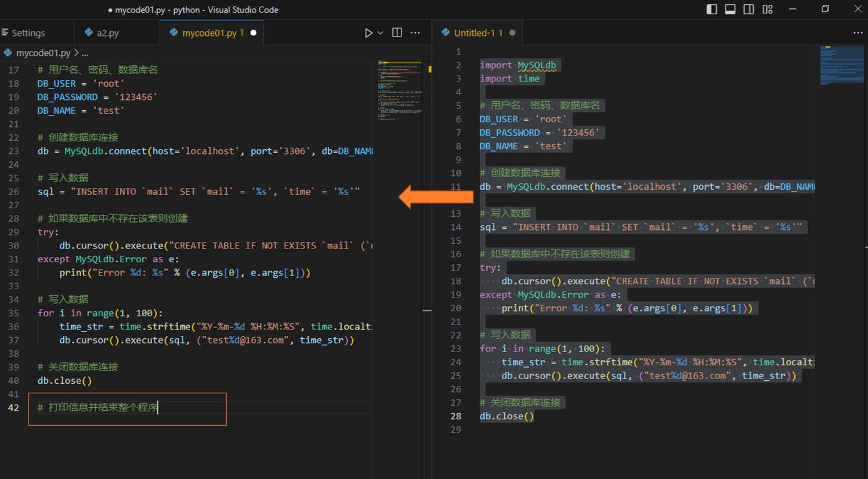The height and width of the screenshot is (479, 868).
Task: Click the MySQLdb.connect line in mycode01.py
Action: [205, 151]
